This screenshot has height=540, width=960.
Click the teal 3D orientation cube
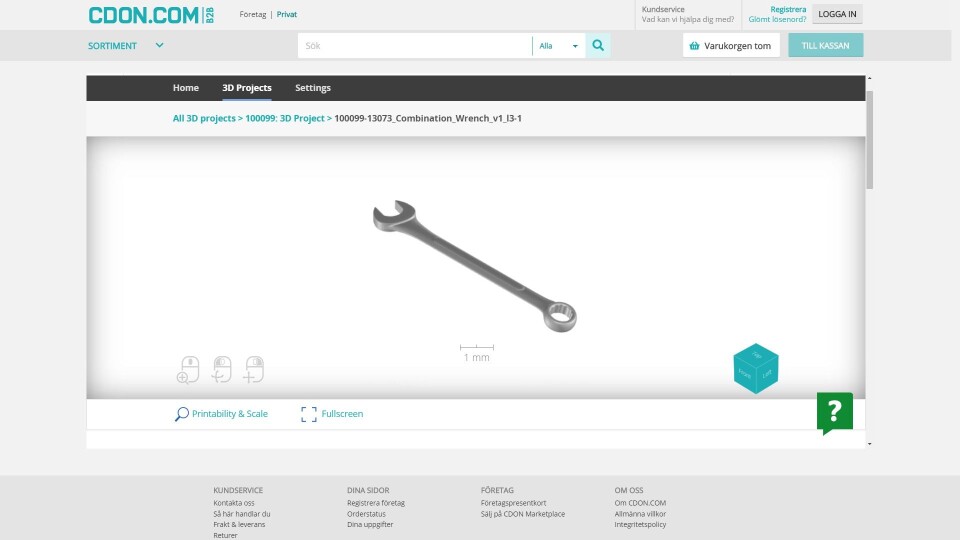tap(755, 368)
